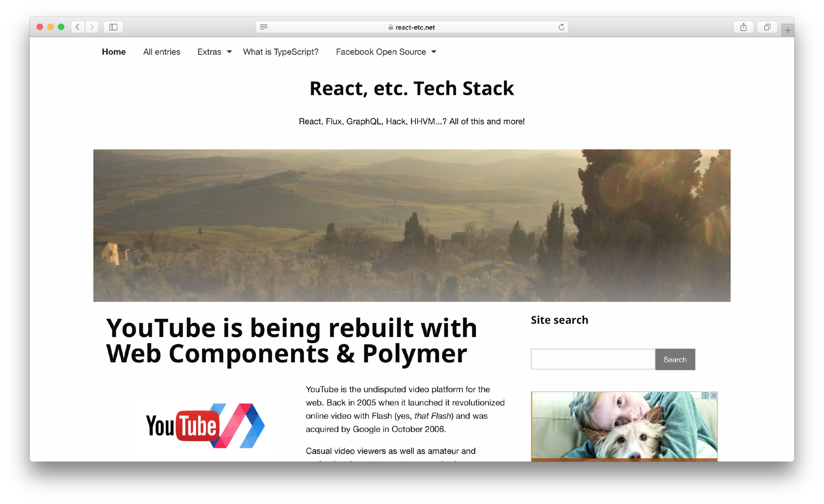
Task: Expand the Extras dropdown arrow
Action: [229, 52]
